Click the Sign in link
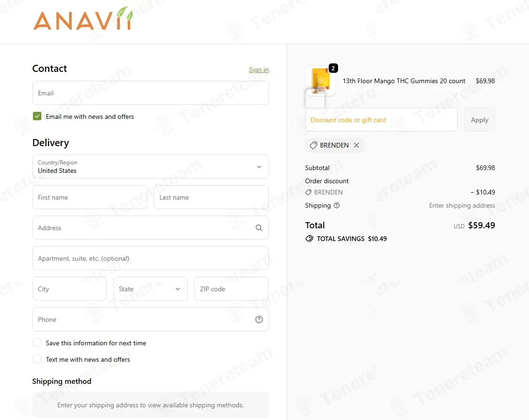Viewport: 529px width, 420px height. click(259, 70)
